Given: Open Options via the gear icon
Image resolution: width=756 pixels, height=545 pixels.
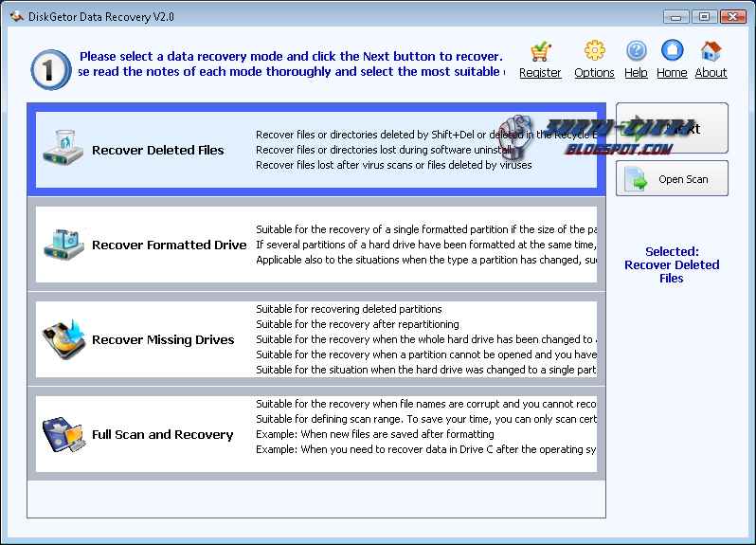Looking at the screenshot, I should [x=595, y=50].
